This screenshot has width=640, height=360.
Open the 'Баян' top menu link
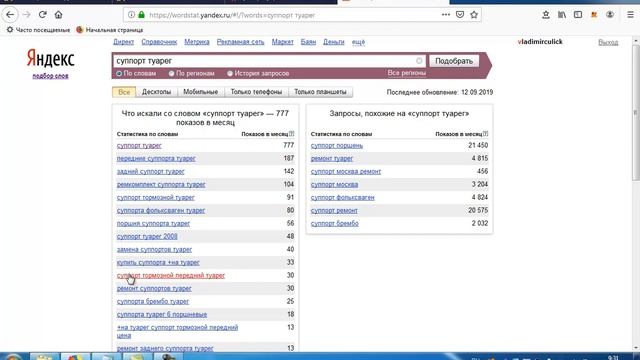[308, 42]
